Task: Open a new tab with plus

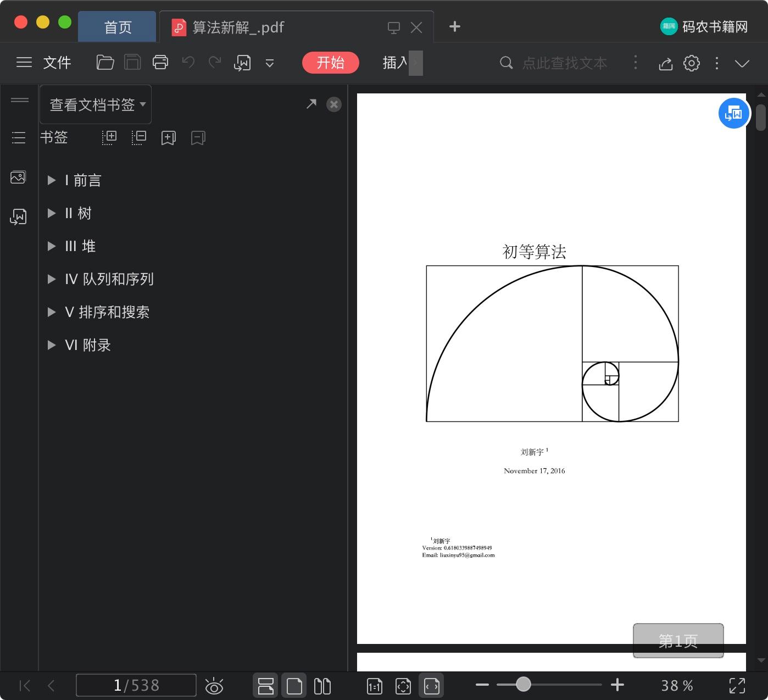Action: (x=454, y=26)
